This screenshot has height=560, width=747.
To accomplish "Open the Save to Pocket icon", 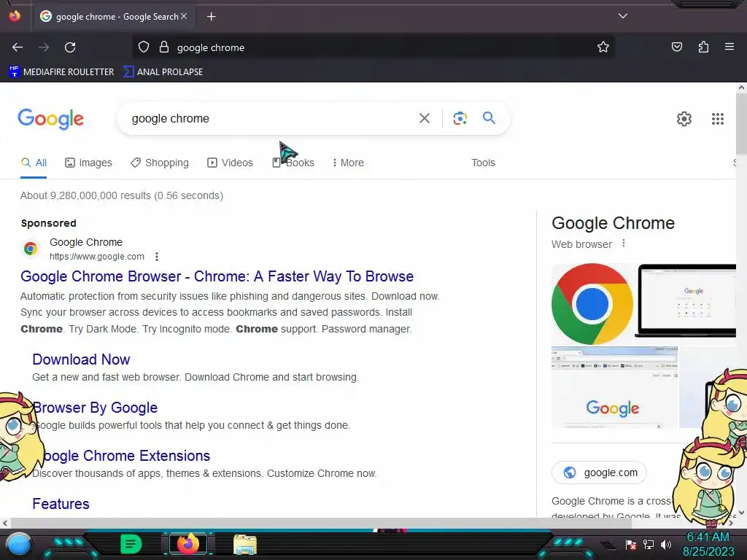I will 676,47.
